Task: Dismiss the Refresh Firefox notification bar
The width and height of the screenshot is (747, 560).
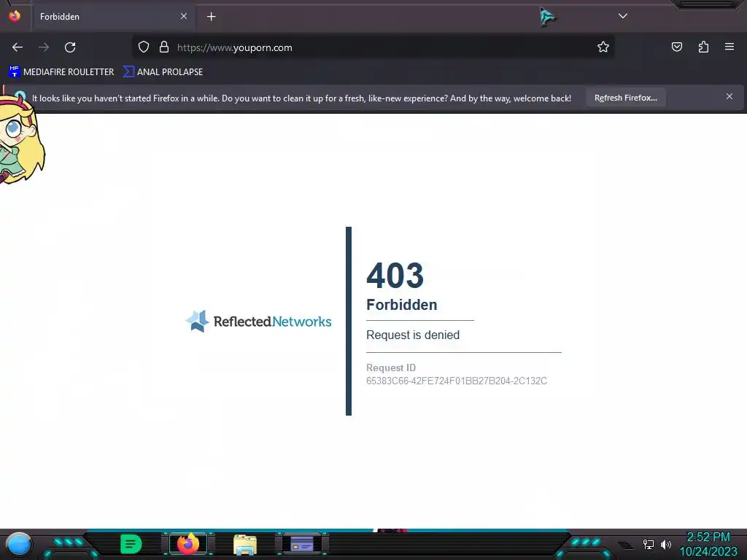Action: (x=729, y=96)
